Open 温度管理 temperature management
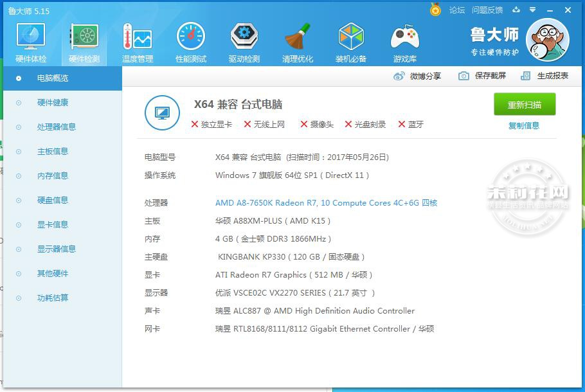Viewport: 585px width, 392px height. coord(138,42)
